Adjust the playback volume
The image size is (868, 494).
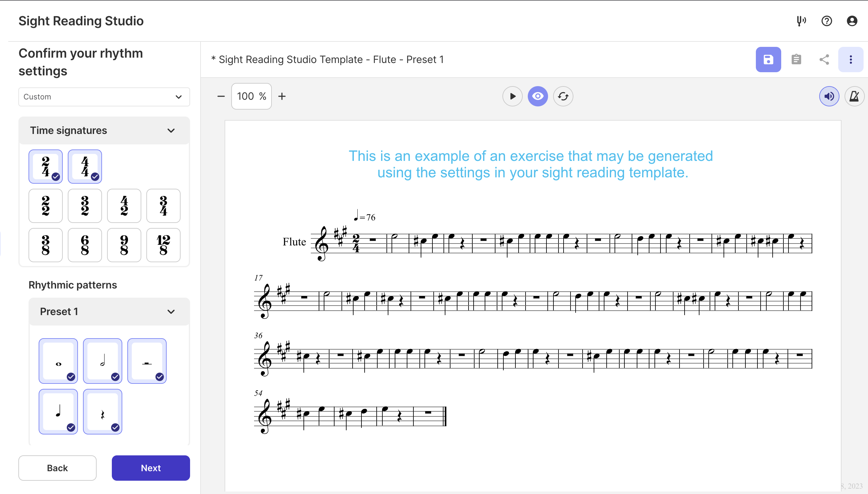point(829,96)
